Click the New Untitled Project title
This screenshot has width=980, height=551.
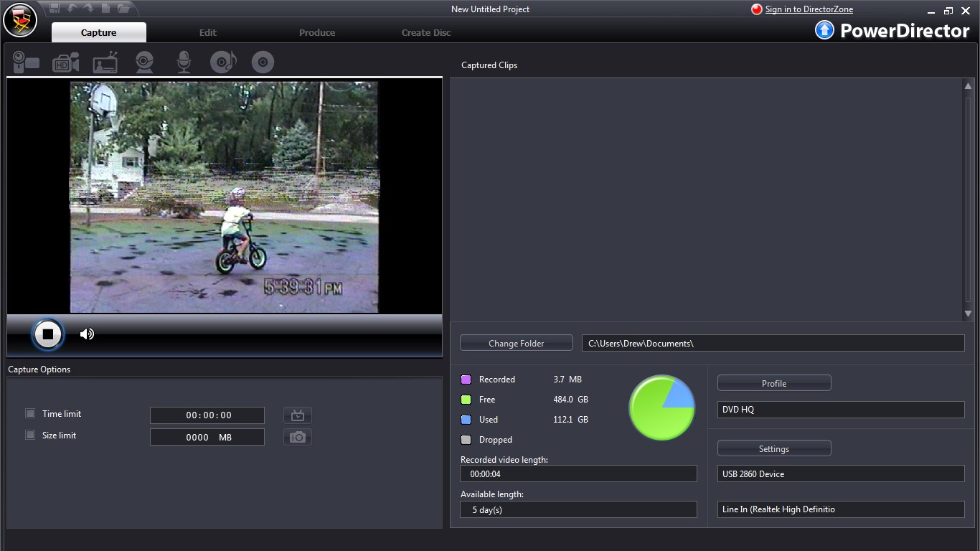click(x=491, y=9)
